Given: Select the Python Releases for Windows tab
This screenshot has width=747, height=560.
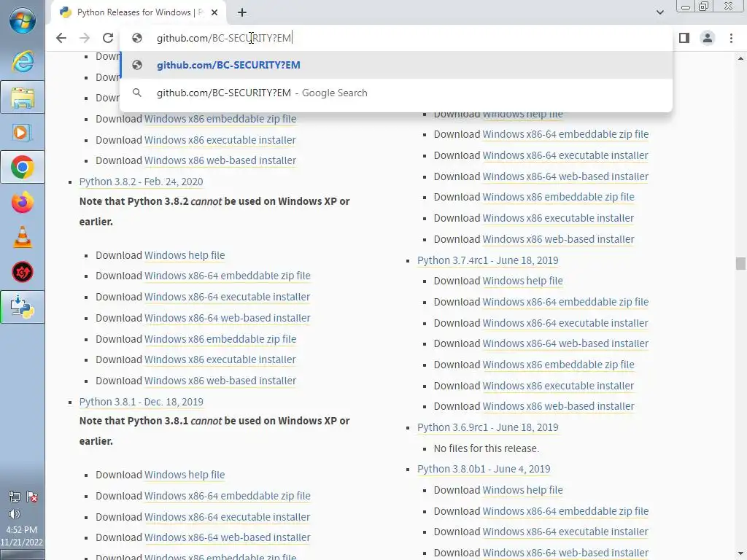Looking at the screenshot, I should tap(138, 12).
